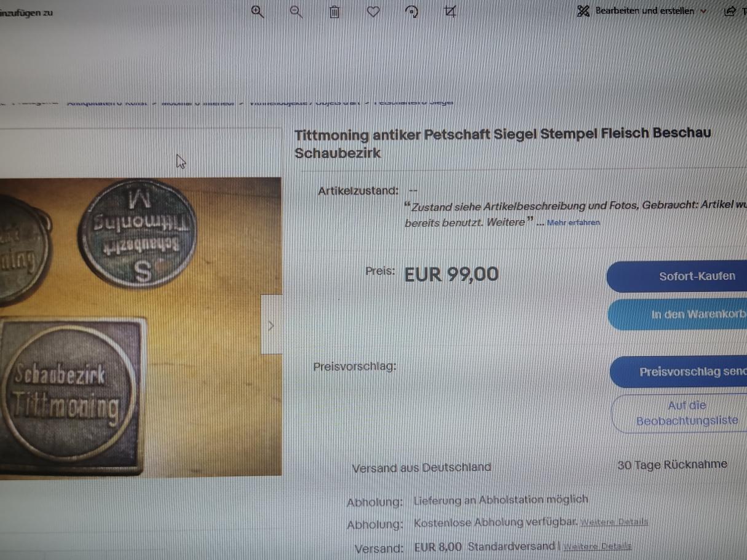Show the next product image with the chevron
747x560 pixels.
click(271, 325)
